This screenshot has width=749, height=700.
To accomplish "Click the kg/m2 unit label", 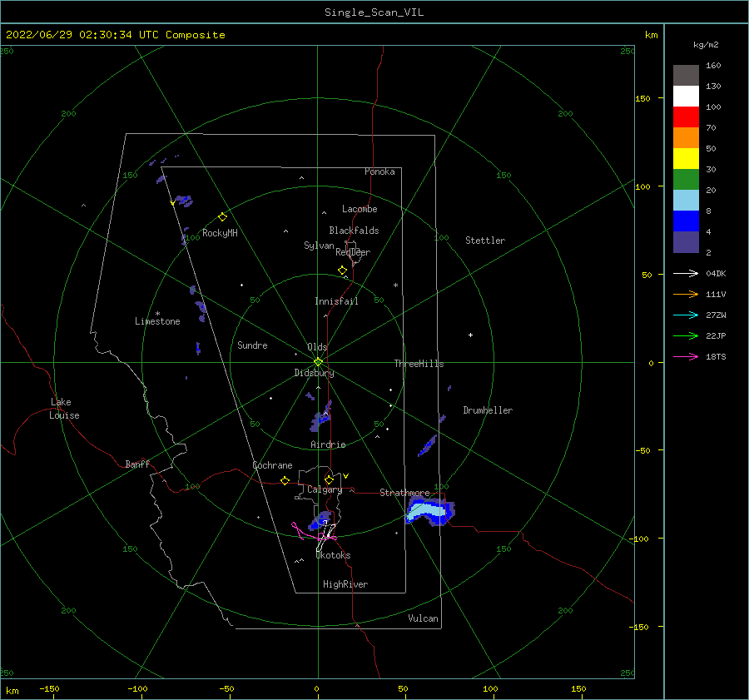I will [x=706, y=45].
